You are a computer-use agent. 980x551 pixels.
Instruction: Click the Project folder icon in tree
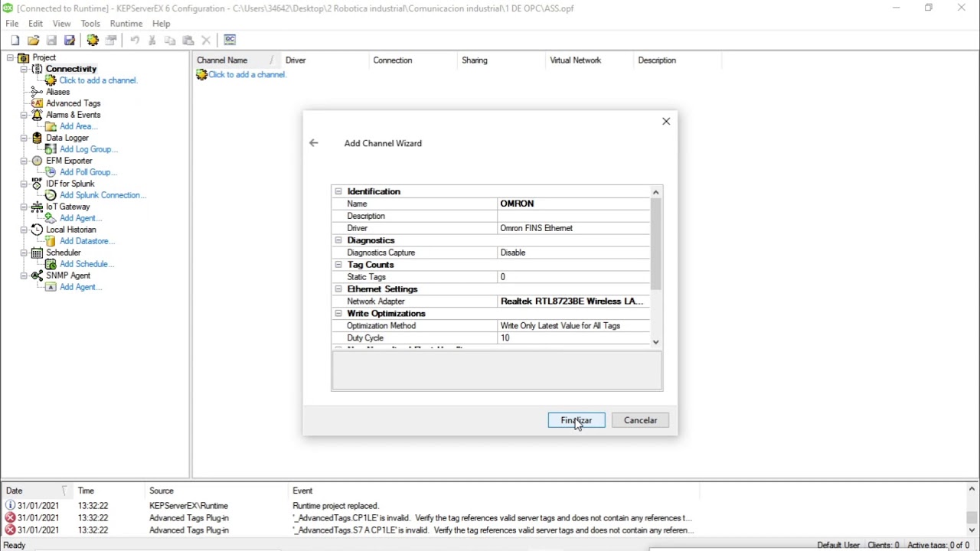24,57
